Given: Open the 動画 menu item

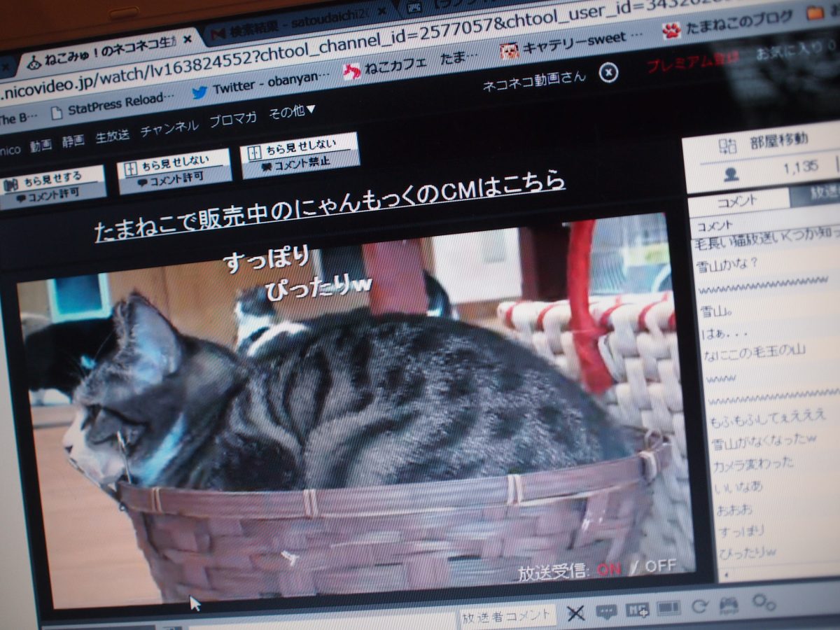Looking at the screenshot, I should (41, 146).
